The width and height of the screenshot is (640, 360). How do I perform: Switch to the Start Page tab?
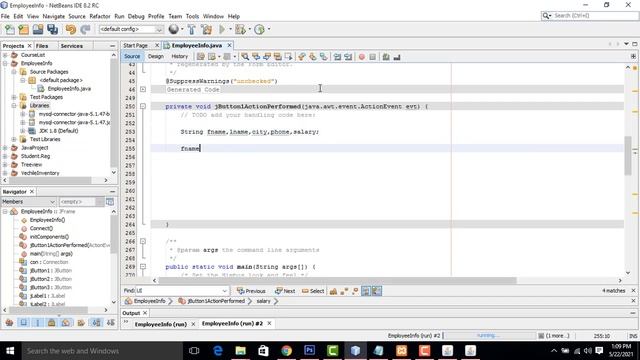point(136,45)
